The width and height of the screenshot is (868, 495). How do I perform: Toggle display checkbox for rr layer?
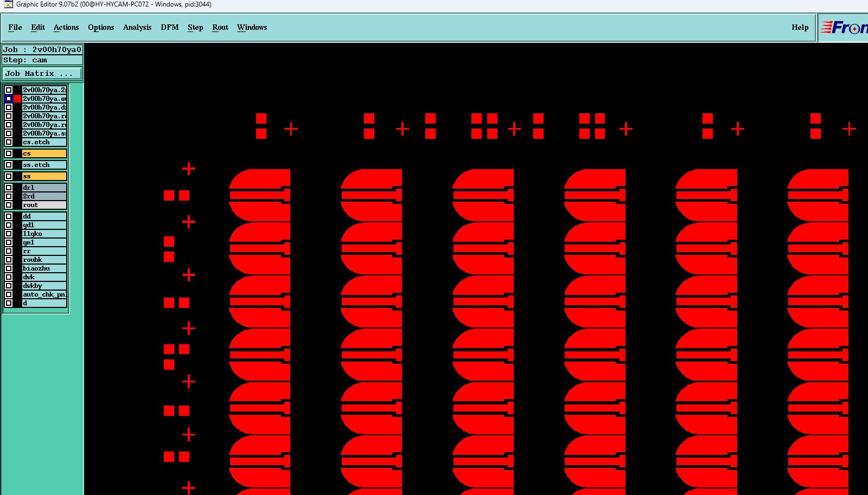(9, 251)
